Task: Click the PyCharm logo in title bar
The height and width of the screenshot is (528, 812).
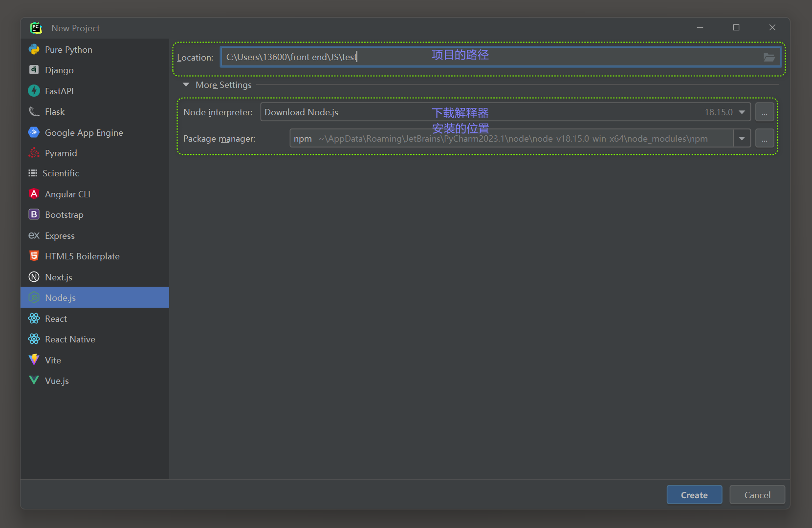Action: click(x=36, y=28)
